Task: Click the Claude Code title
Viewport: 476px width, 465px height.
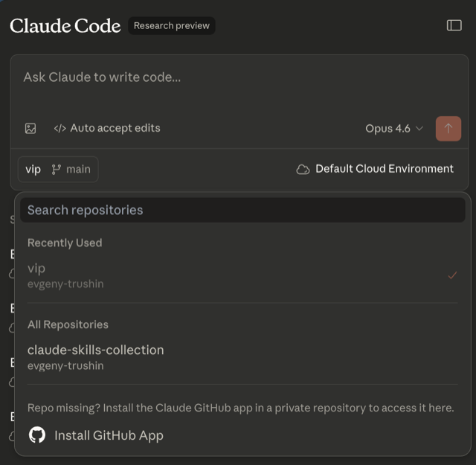Action: click(65, 25)
